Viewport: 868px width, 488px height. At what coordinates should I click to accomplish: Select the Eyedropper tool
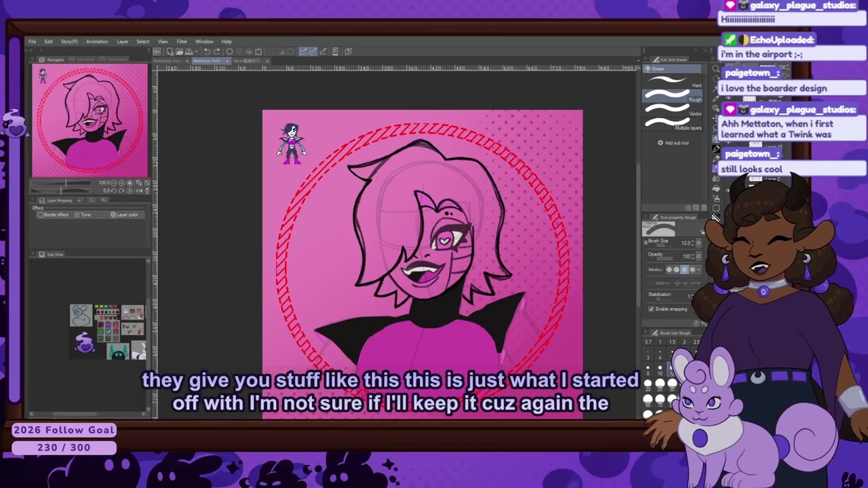pyautogui.click(x=716, y=98)
